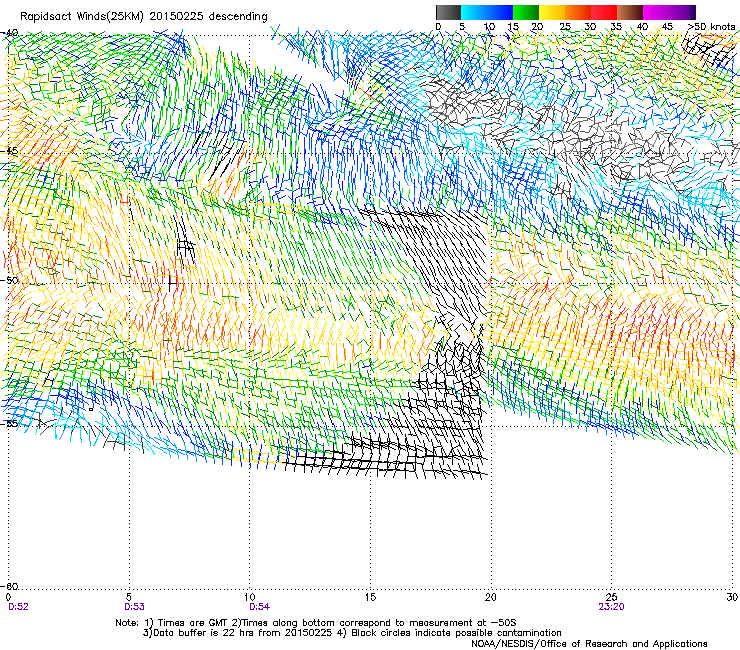Click the green 15-20 knots legend swatch

tap(526, 12)
